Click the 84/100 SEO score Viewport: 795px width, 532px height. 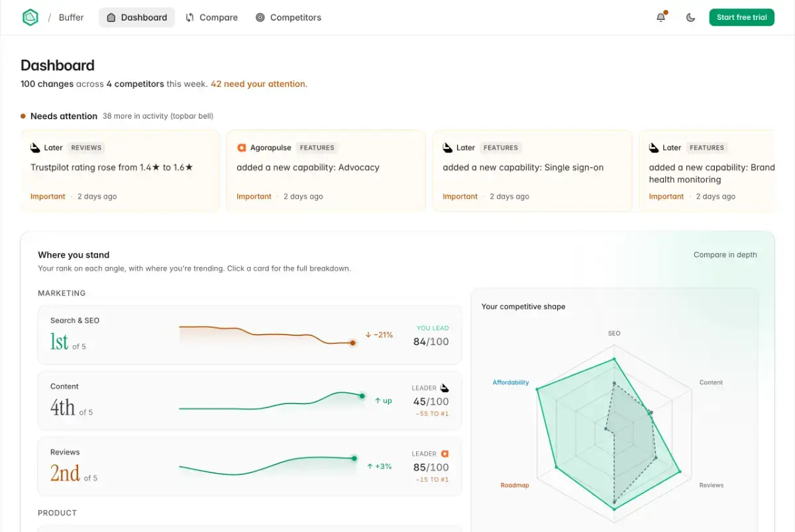coord(431,342)
